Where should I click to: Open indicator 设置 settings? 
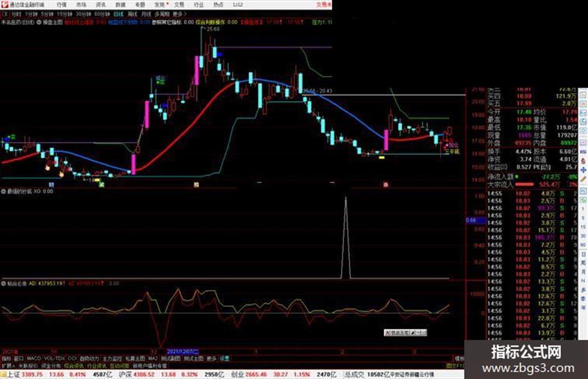(x=225, y=358)
